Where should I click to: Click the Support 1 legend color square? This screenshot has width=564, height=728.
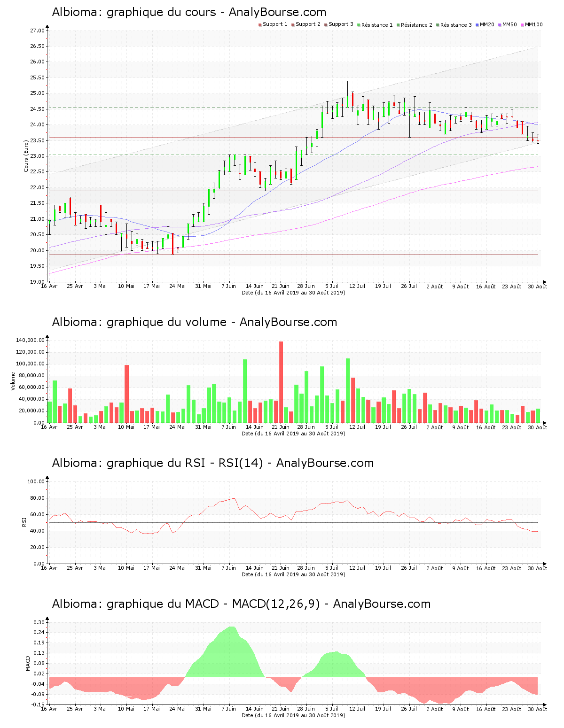260,25
